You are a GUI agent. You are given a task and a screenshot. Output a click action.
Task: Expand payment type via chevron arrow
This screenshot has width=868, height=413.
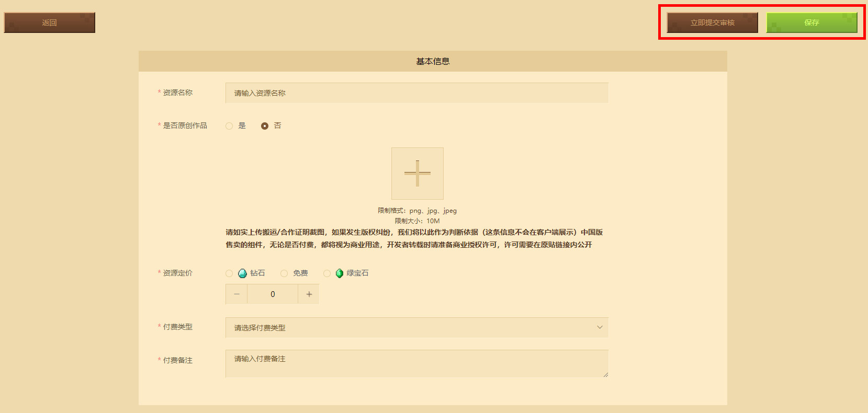pos(600,327)
